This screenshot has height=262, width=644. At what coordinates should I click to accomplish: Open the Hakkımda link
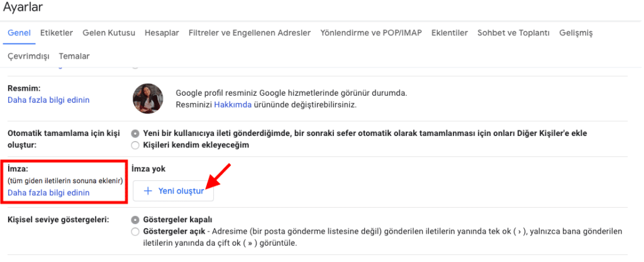point(233,105)
